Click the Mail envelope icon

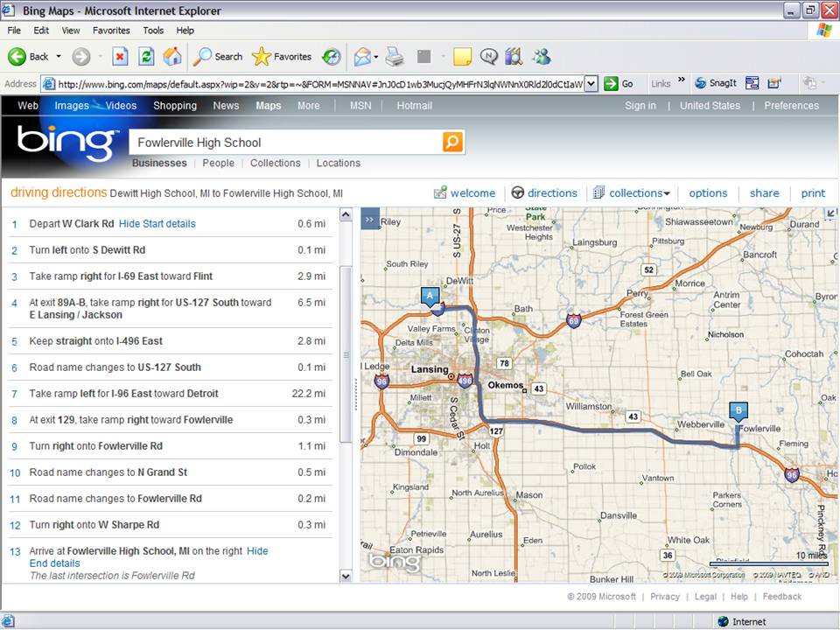362,56
